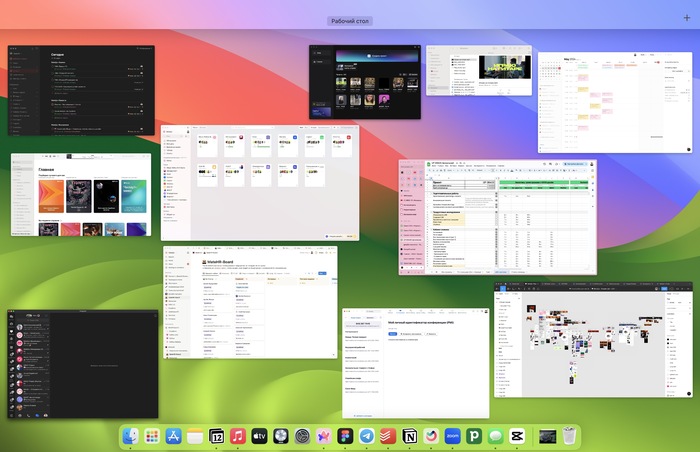This screenshot has height=452, width=700.
Task: Open Telegram from the dock
Action: click(x=366, y=436)
